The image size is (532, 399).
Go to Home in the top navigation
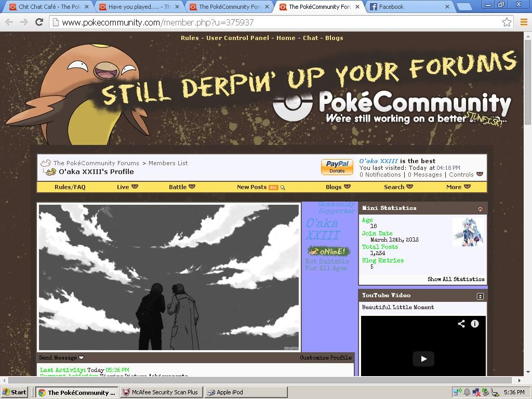point(286,38)
